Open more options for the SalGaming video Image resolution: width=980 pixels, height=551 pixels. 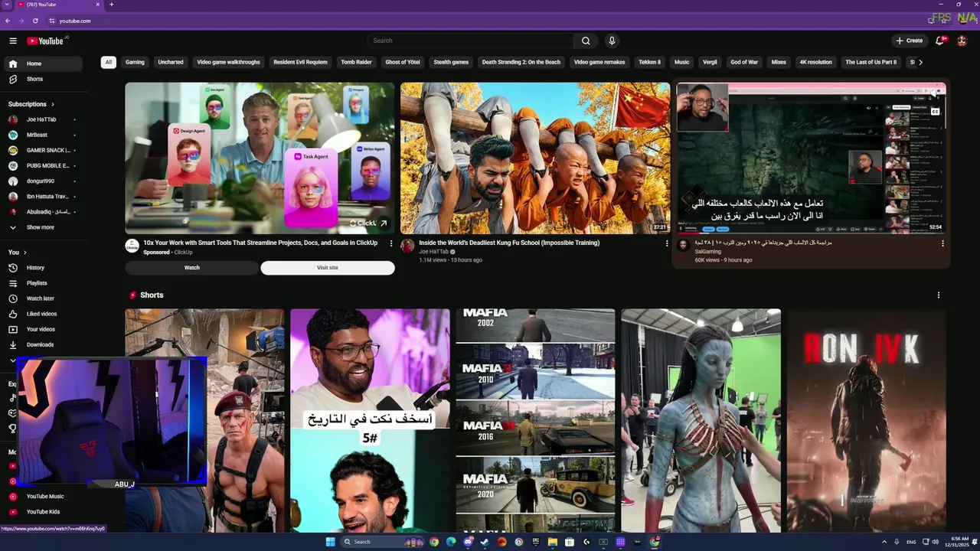coord(942,243)
